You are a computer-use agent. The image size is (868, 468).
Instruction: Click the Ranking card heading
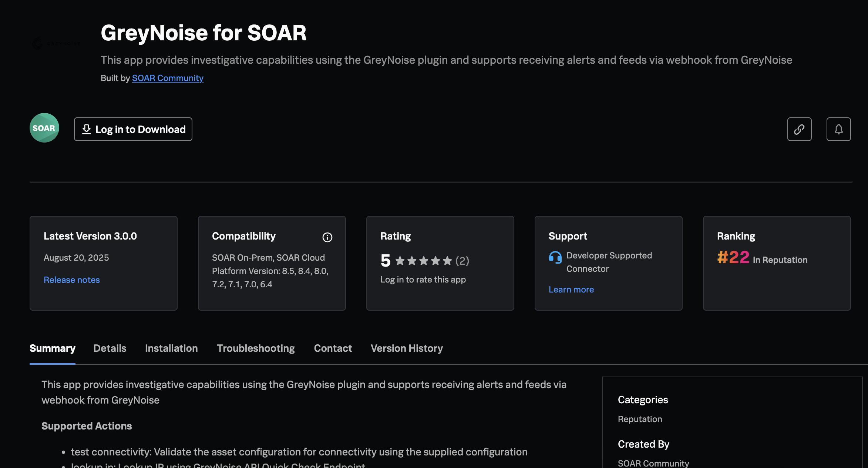(x=736, y=236)
